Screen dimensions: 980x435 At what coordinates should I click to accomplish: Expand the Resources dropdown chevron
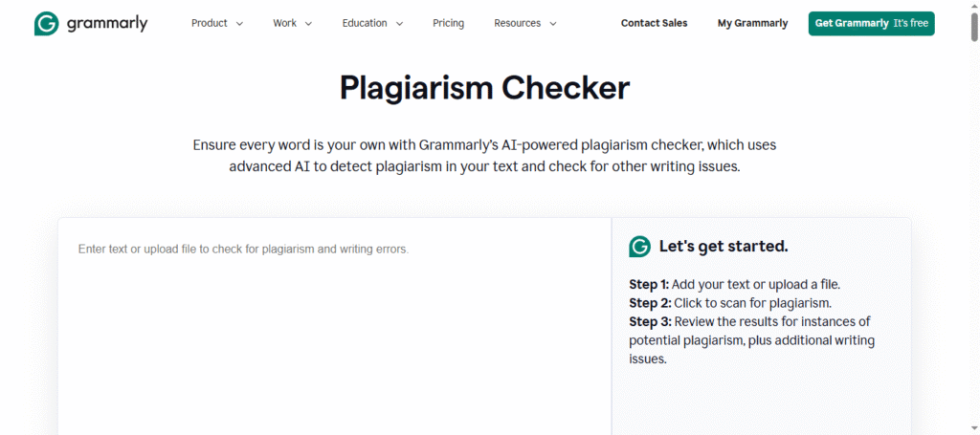553,24
